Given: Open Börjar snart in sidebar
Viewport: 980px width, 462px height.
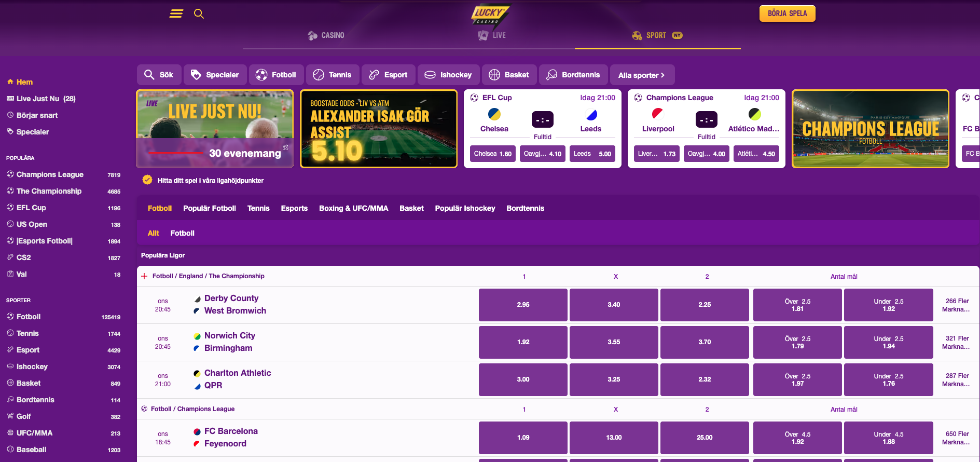Looking at the screenshot, I should coord(36,115).
